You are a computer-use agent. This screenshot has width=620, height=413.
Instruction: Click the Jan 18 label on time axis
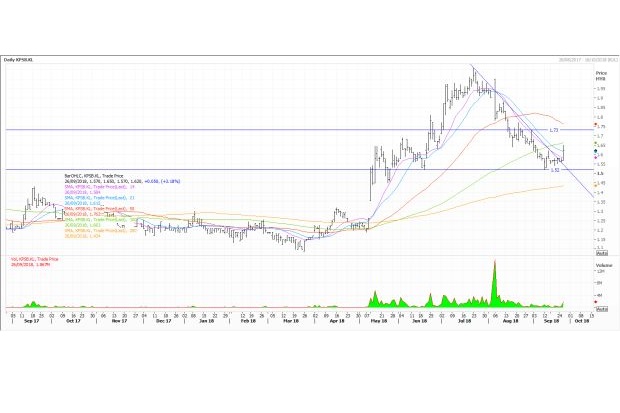206,323
